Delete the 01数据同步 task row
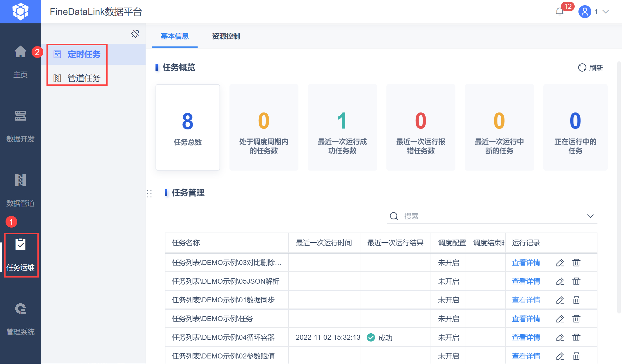Viewport: 622px width, 364px height. coord(576,300)
